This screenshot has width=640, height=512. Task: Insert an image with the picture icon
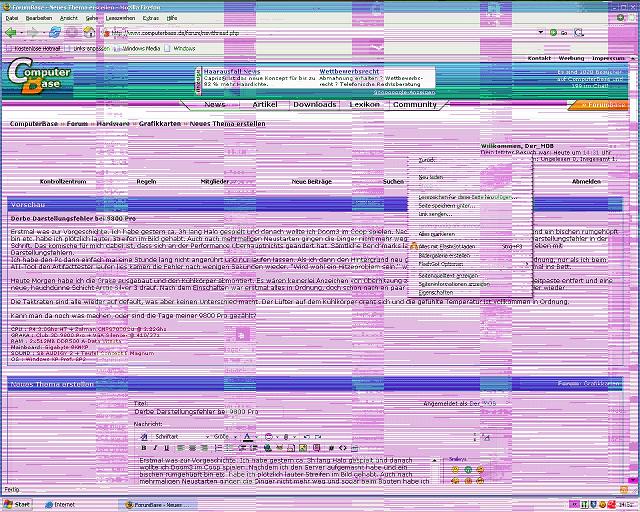pyautogui.click(x=303, y=448)
